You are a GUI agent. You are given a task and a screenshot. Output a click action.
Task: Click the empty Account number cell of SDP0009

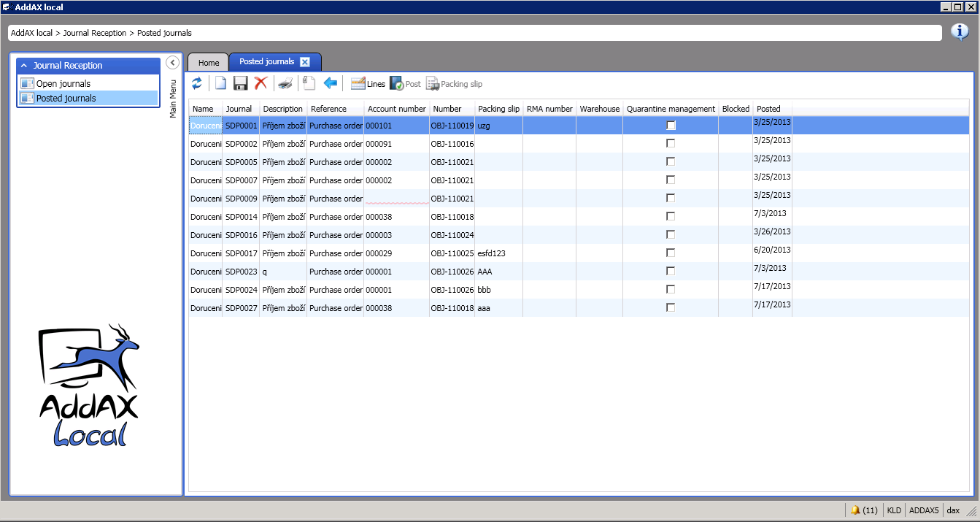[x=396, y=199]
